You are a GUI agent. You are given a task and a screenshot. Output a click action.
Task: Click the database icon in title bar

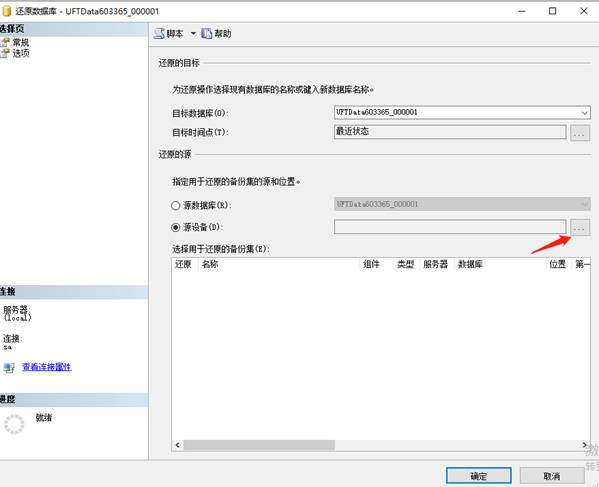coord(6,11)
